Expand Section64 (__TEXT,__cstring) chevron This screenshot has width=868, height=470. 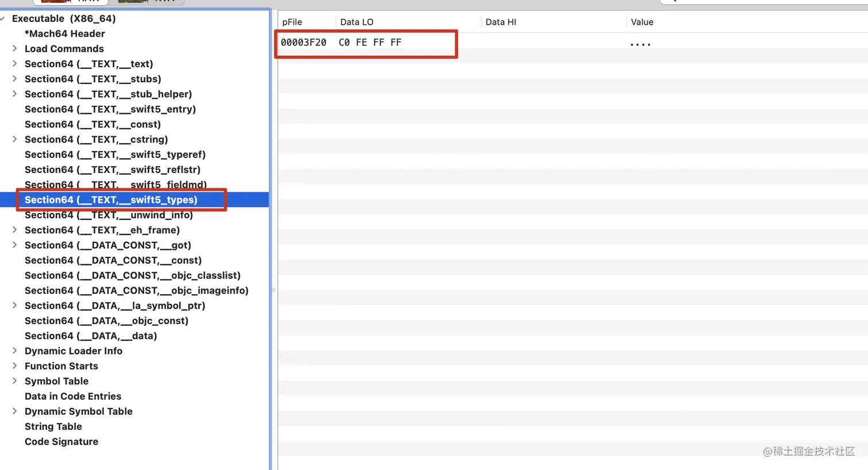14,139
